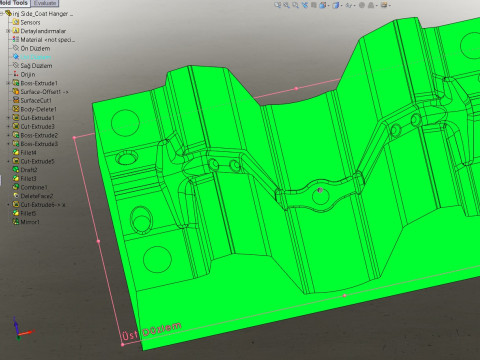480x360 pixels.
Task: Click the Display Style box icon
Action: point(336,5)
